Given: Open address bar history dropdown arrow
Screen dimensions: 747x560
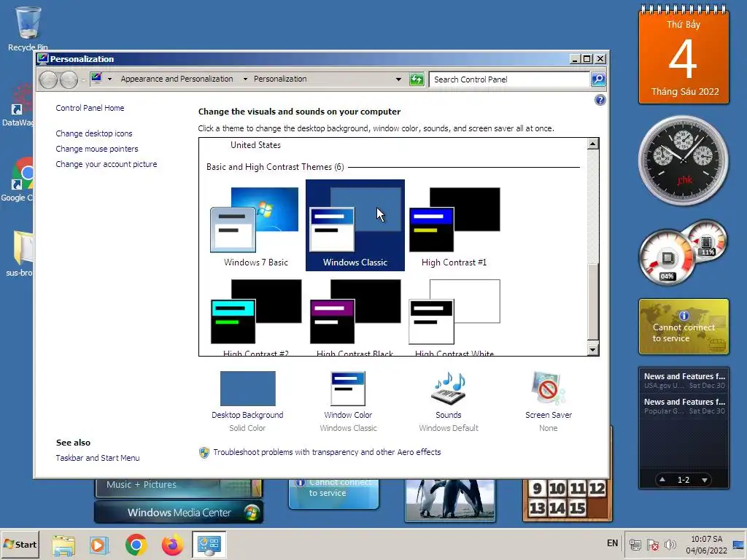Looking at the screenshot, I should click(x=398, y=79).
